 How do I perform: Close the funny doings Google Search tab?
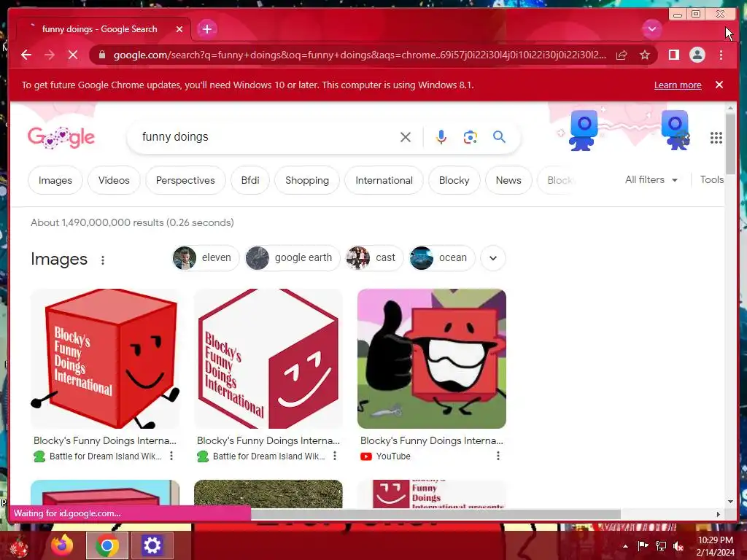(x=179, y=29)
